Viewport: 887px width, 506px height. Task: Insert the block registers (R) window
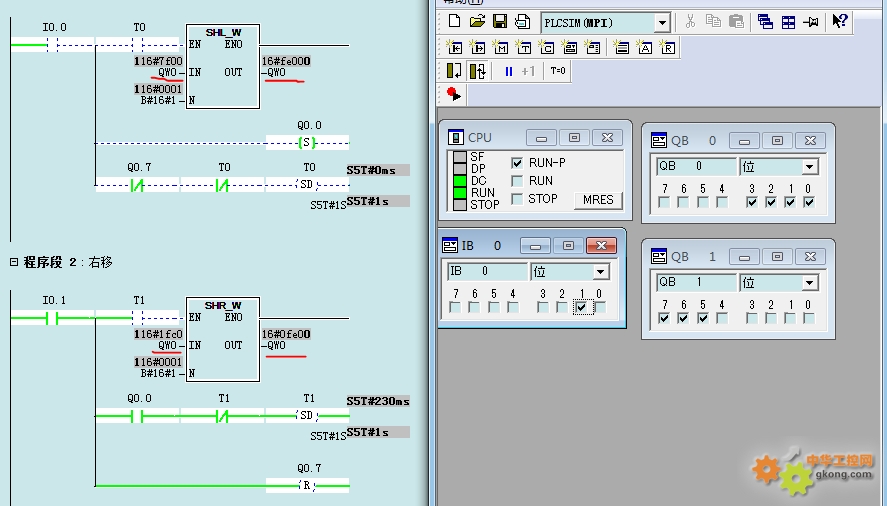tap(668, 48)
